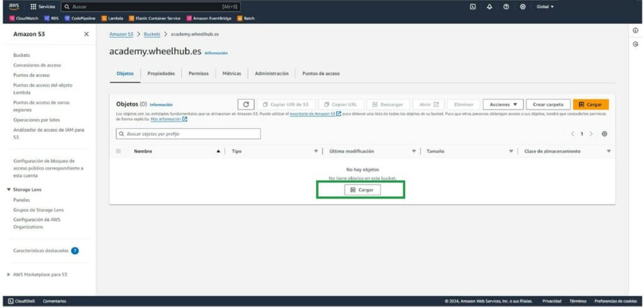Close the Amazon S3 sidebar
This screenshot has height=308, width=644.
(86, 34)
